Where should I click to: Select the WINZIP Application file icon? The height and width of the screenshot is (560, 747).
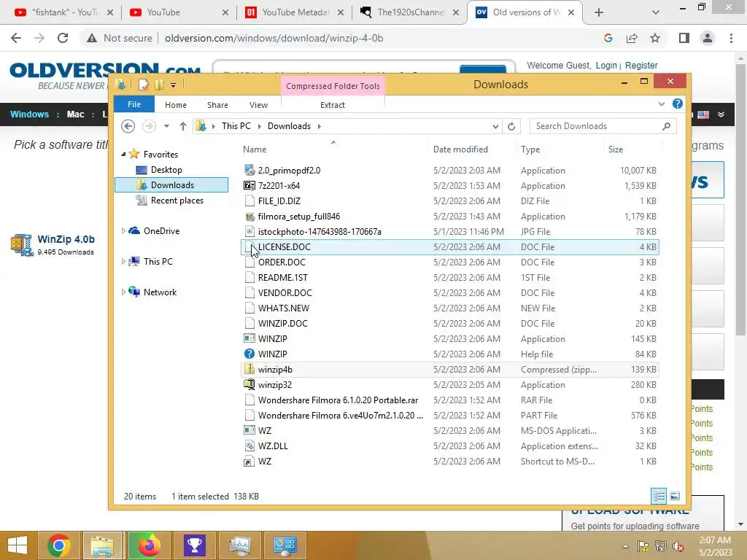pos(249,338)
